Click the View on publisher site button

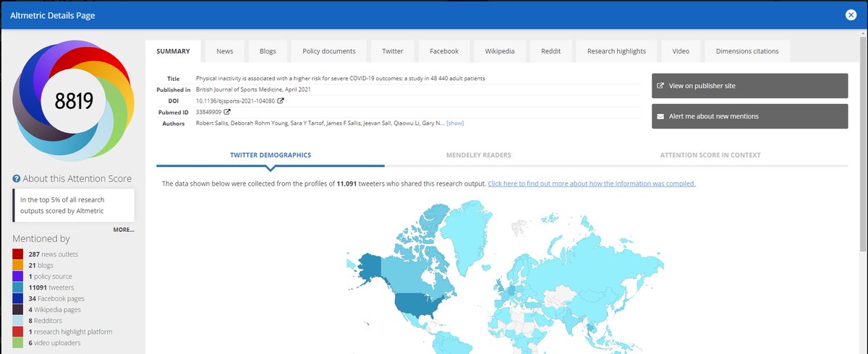[x=749, y=85]
